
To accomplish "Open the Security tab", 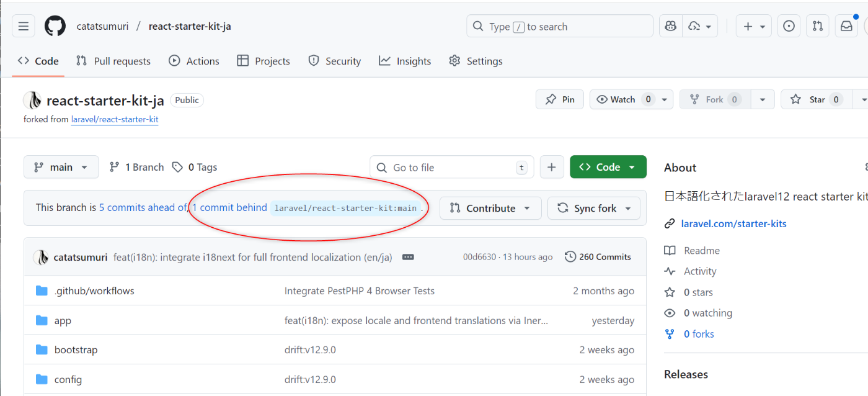I will (335, 61).
